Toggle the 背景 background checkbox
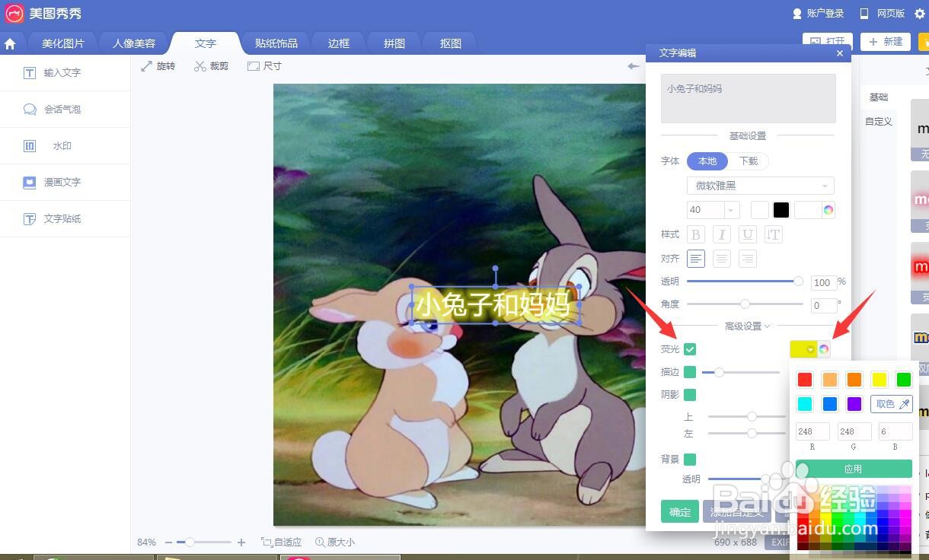 690,460
